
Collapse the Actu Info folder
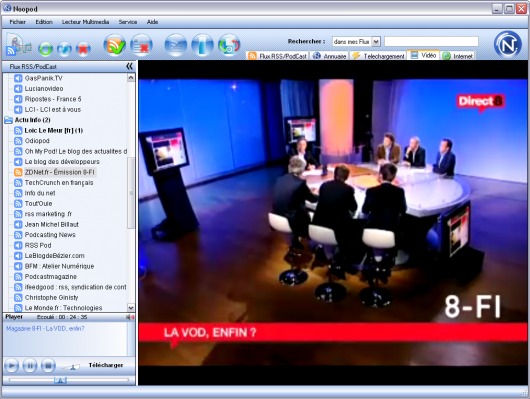(8, 120)
